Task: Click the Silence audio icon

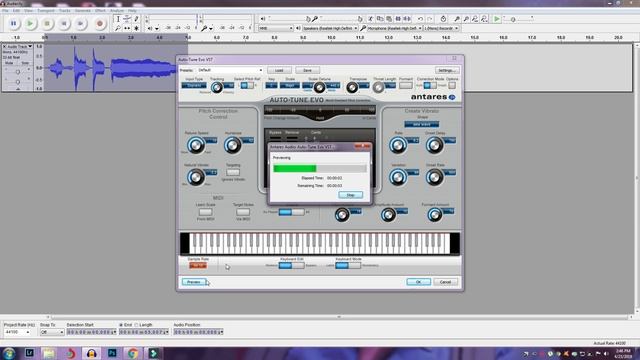Action: coord(407,19)
